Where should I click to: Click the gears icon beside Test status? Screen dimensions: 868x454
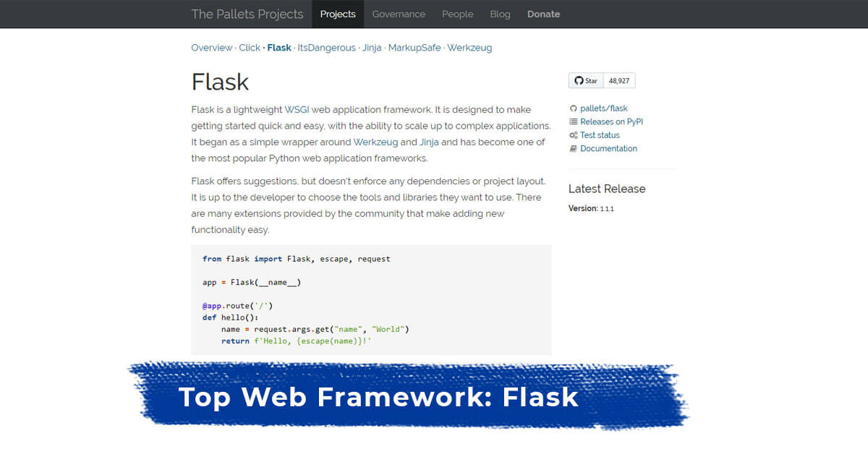(x=572, y=135)
